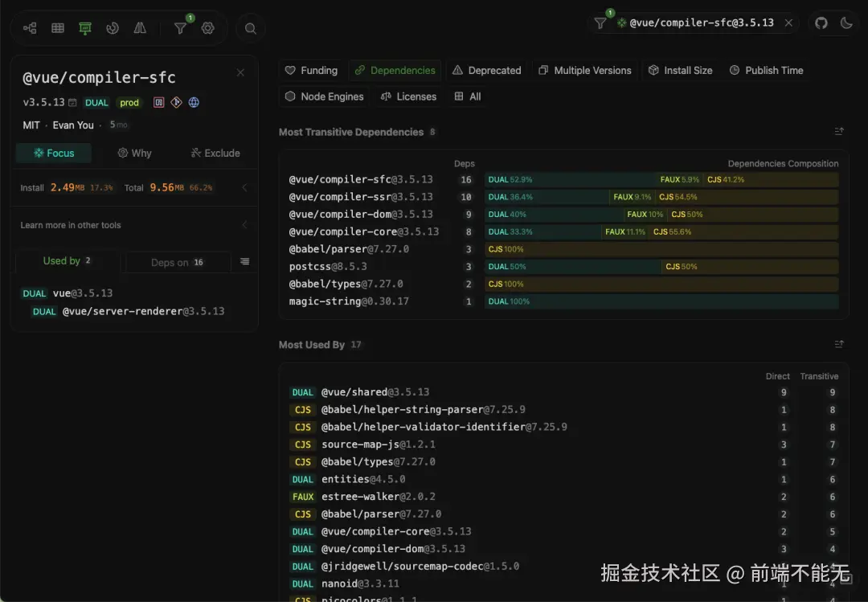Select the Used by 2 tab
Screen dimensions: 868x602
tap(66, 260)
